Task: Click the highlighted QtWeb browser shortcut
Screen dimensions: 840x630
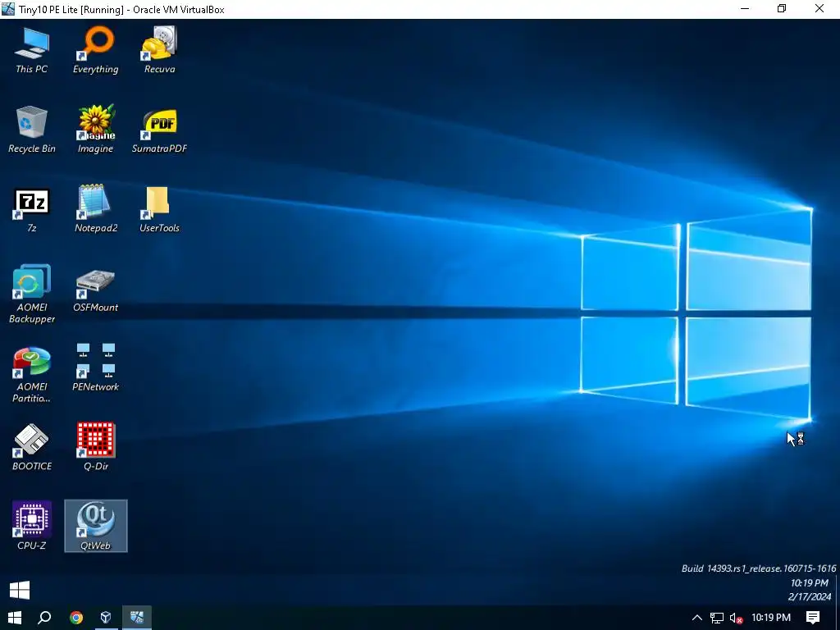Action: coord(96,526)
